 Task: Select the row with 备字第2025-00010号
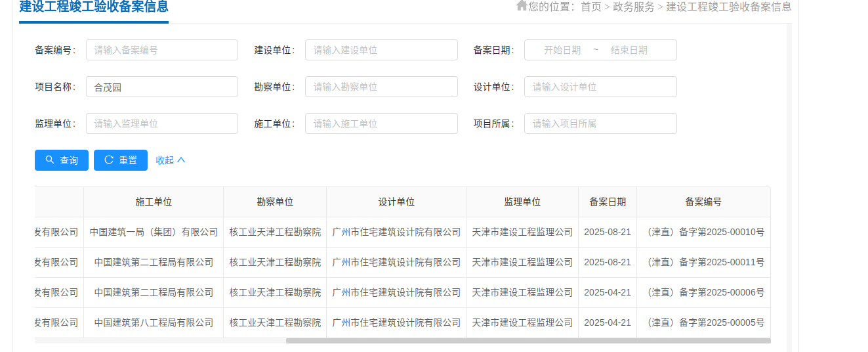pos(705,232)
